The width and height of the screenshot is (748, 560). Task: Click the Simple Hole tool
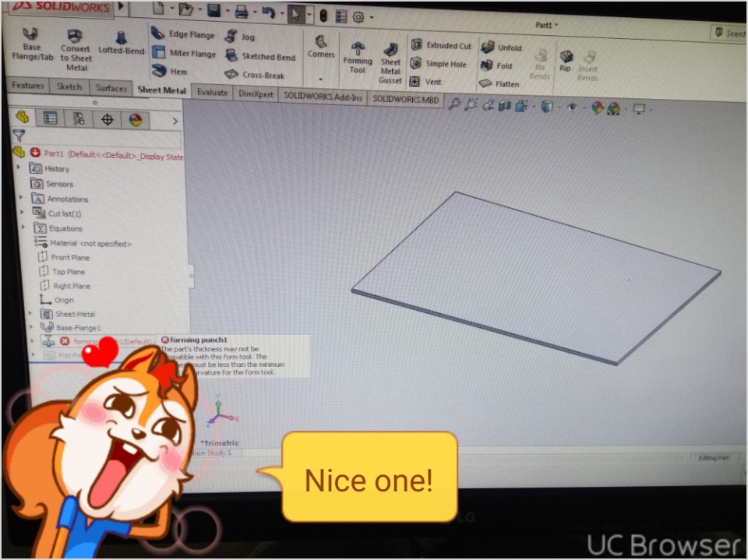(x=439, y=64)
